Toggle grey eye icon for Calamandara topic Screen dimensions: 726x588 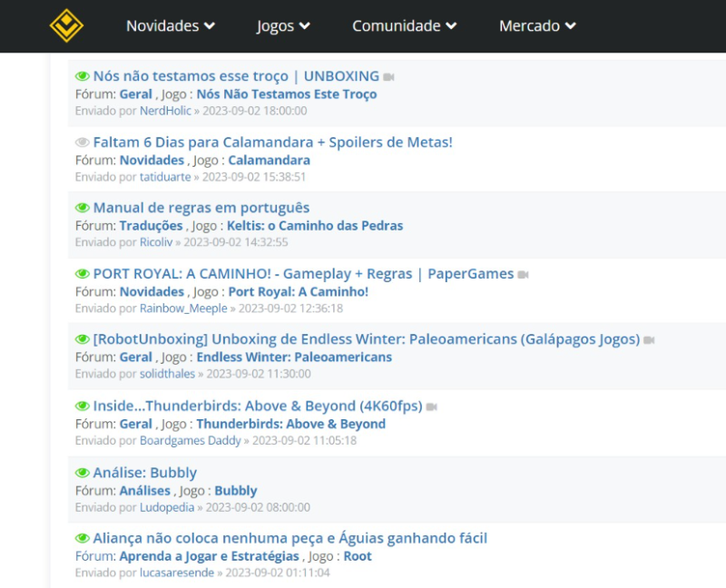point(83,142)
